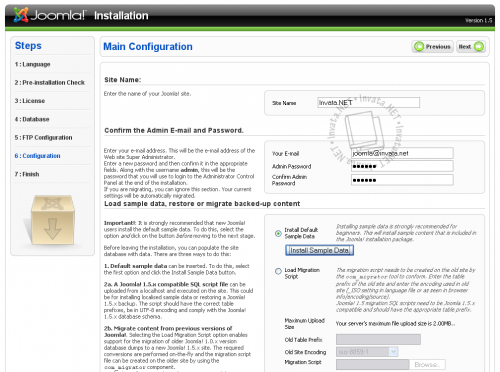Click the green Next arrow icon
The width and height of the screenshot is (500, 372).
(479, 47)
